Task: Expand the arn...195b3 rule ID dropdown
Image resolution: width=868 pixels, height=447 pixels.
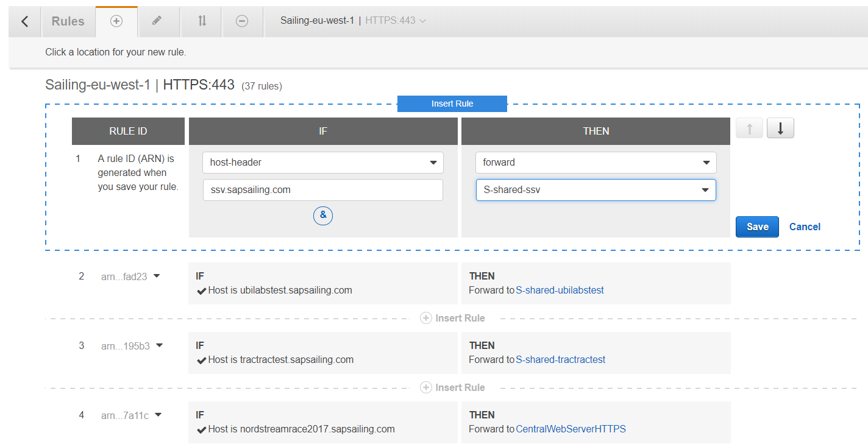Action: (x=159, y=346)
